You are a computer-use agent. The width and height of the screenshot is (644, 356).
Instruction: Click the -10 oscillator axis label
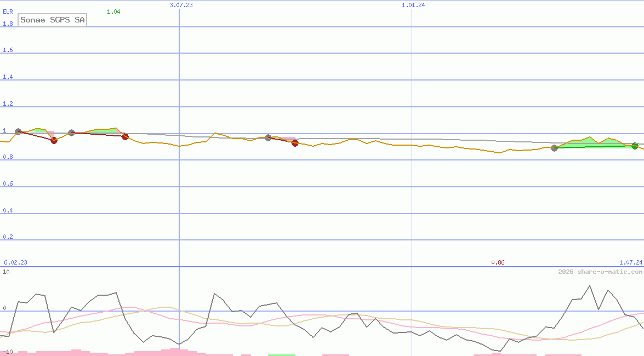pos(7,352)
